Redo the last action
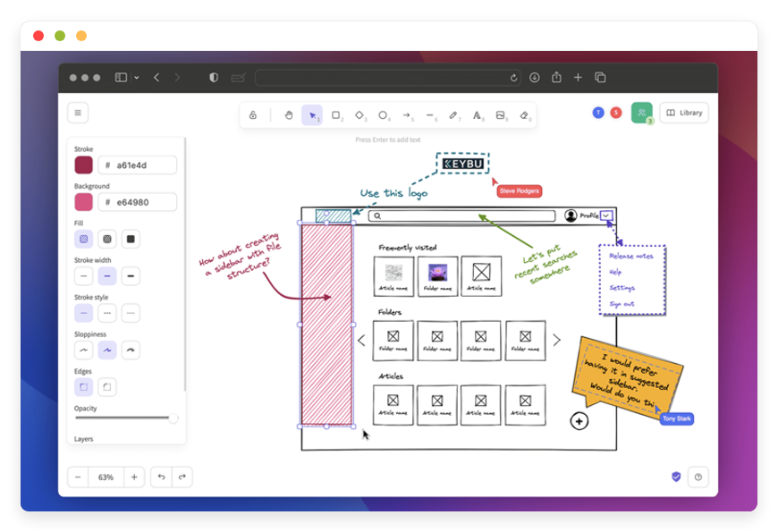The image size is (778, 532). click(182, 477)
